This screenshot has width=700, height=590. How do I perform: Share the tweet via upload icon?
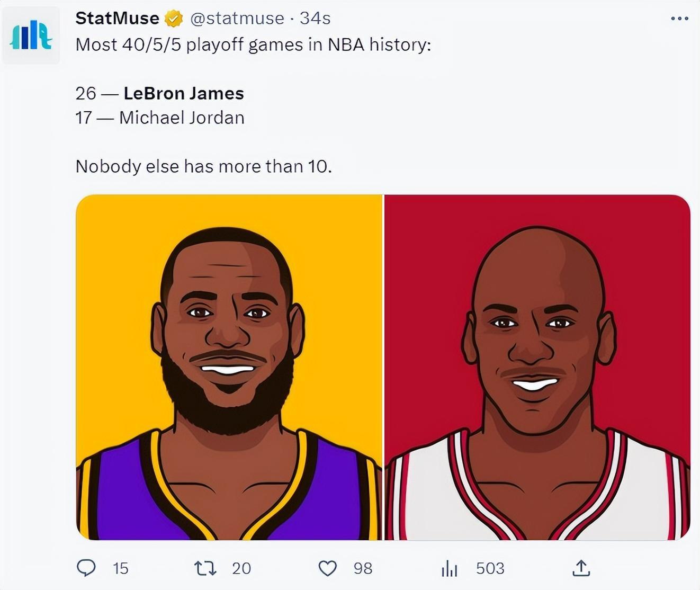(581, 568)
